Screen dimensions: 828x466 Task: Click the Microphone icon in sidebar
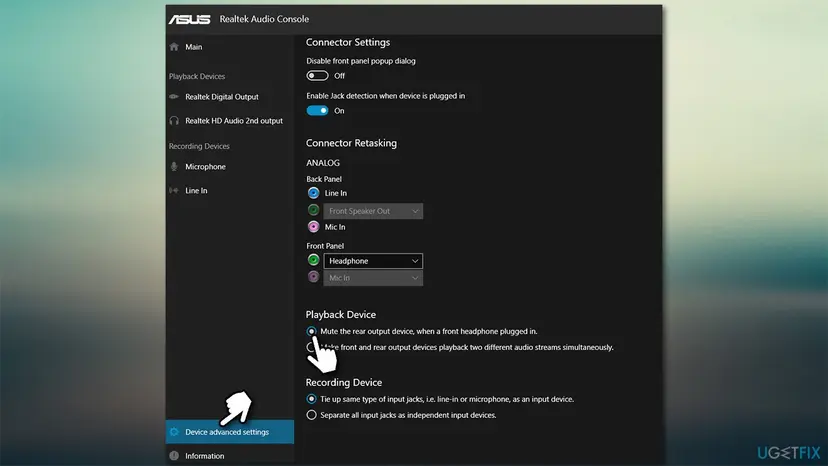click(174, 167)
